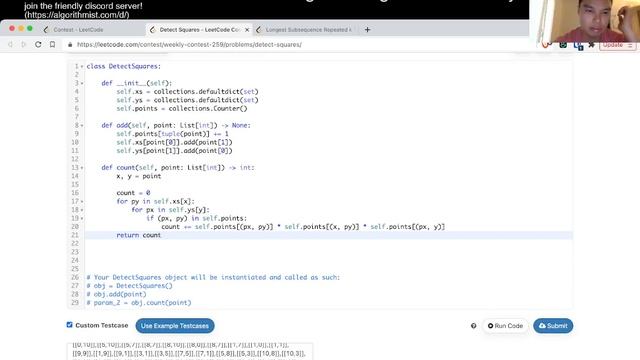Click the 'self.xs[point[0]].add(point[1])' line
Image resolution: width=640 pixels, height=360 pixels.
pos(174,142)
